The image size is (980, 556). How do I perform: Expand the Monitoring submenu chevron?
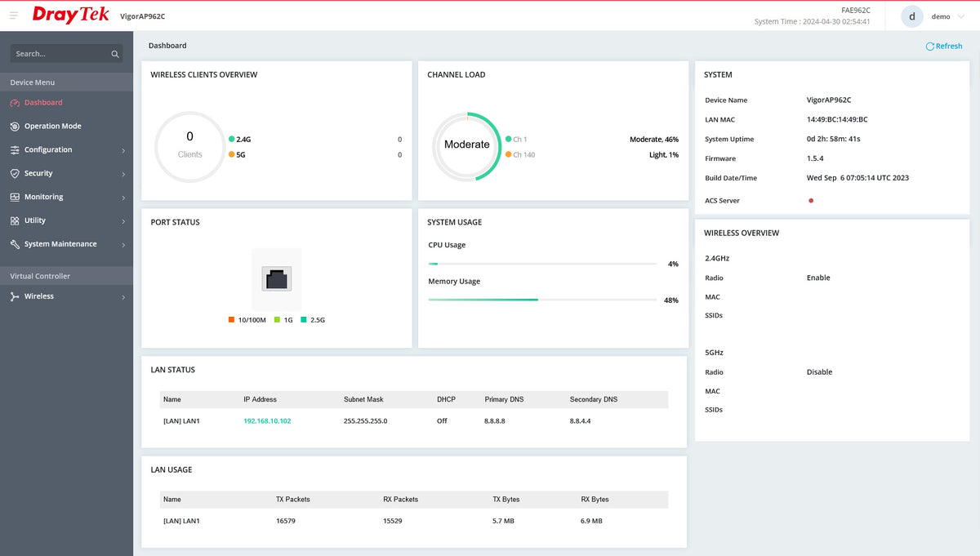[x=123, y=198]
